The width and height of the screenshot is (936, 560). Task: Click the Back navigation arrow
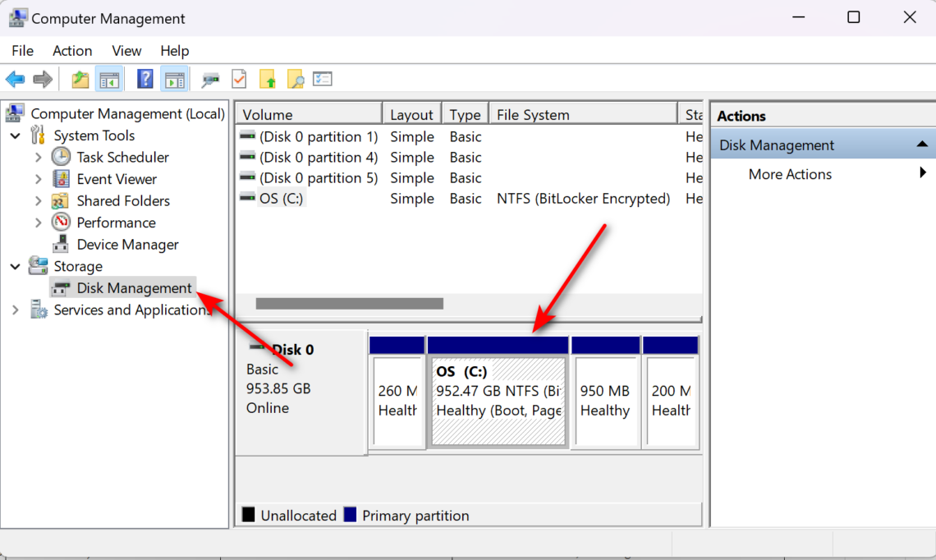click(15, 79)
